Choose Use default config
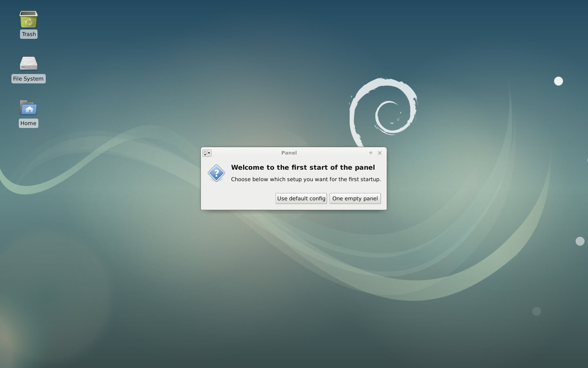 [x=301, y=199]
